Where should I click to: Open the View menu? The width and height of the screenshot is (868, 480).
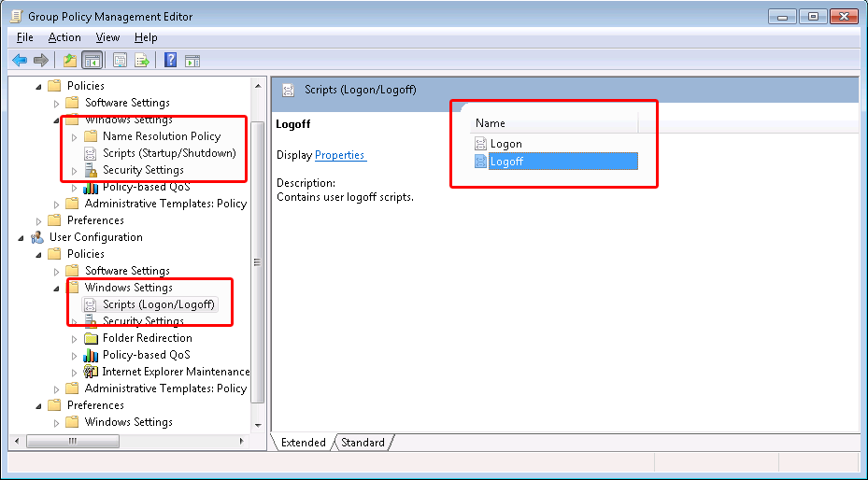tap(107, 37)
